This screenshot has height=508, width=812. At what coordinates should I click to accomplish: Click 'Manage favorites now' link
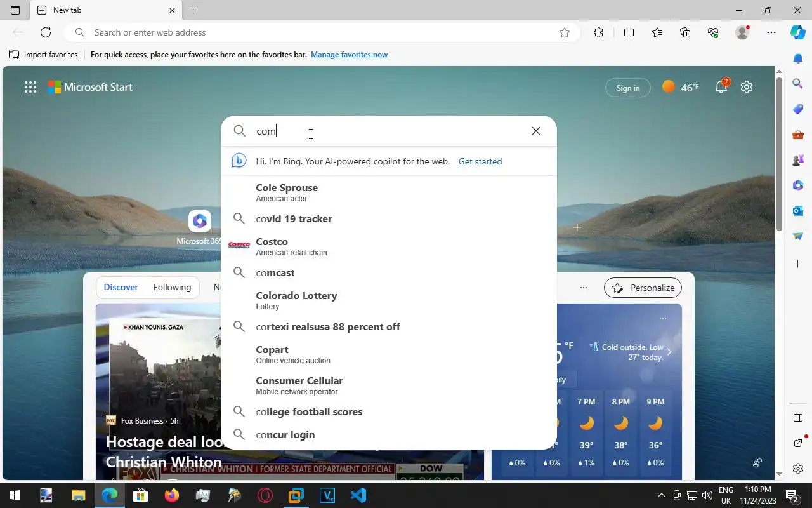coord(349,55)
